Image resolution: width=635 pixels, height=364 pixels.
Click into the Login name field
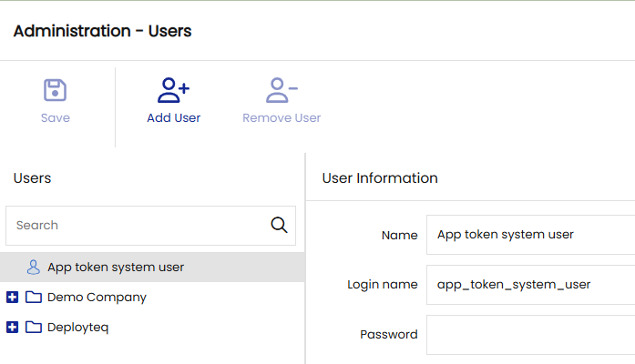(530, 285)
